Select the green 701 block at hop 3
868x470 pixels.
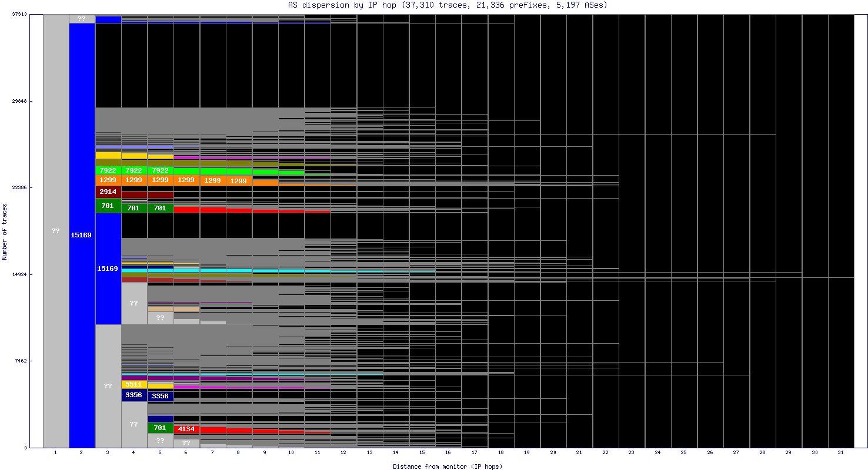point(108,206)
